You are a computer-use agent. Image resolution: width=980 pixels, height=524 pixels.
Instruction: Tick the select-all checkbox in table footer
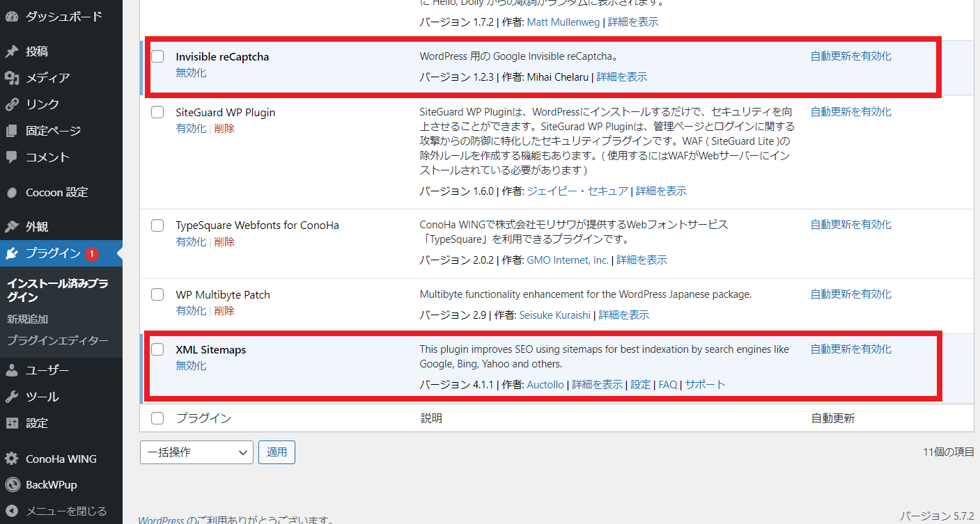[x=157, y=418]
